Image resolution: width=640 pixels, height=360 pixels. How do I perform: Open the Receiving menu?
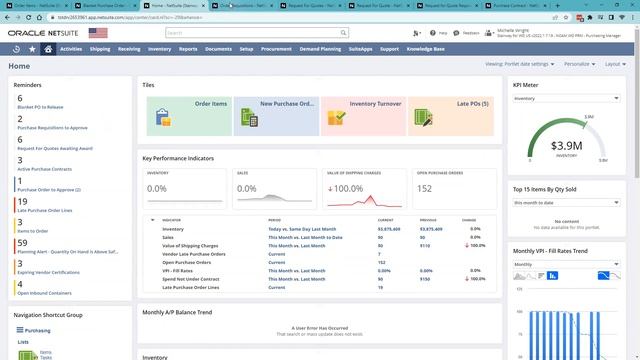coord(129,49)
